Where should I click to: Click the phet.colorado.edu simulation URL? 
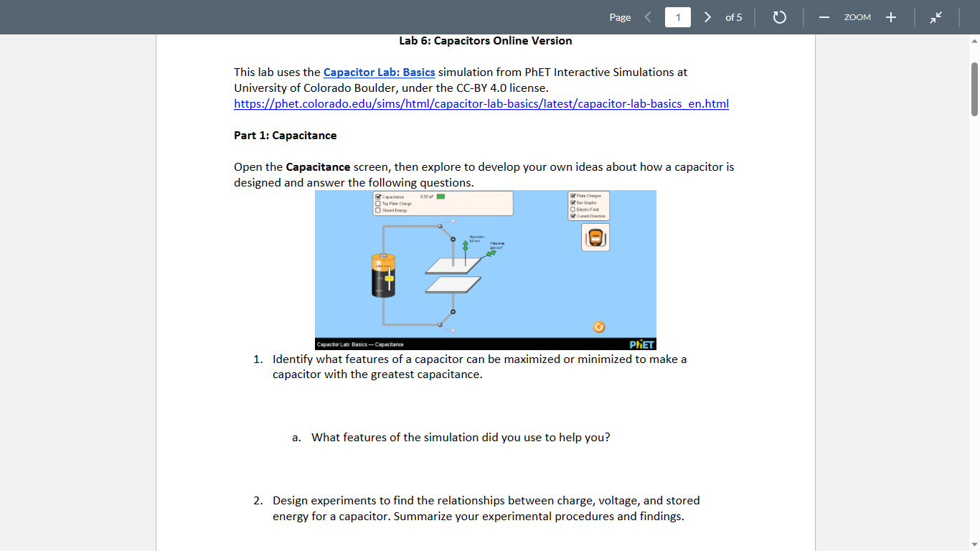click(x=481, y=103)
